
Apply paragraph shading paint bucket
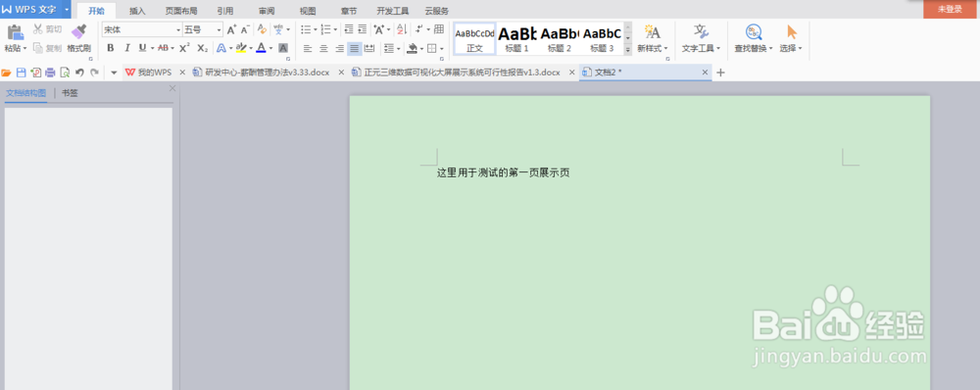click(413, 48)
